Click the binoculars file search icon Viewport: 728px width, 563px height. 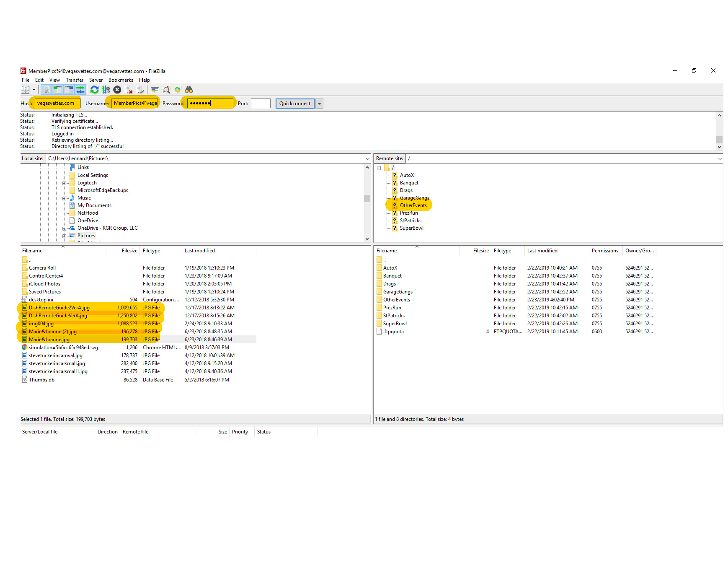pyautogui.click(x=189, y=90)
